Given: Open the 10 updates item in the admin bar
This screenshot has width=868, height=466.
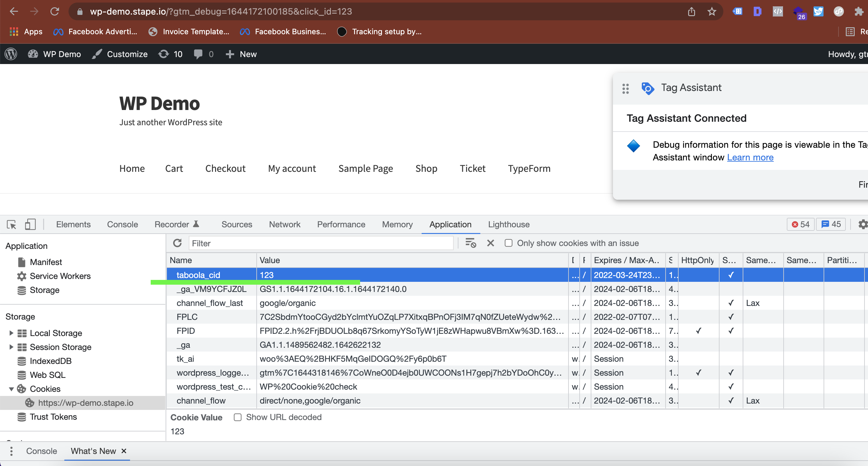Looking at the screenshot, I should pos(170,54).
